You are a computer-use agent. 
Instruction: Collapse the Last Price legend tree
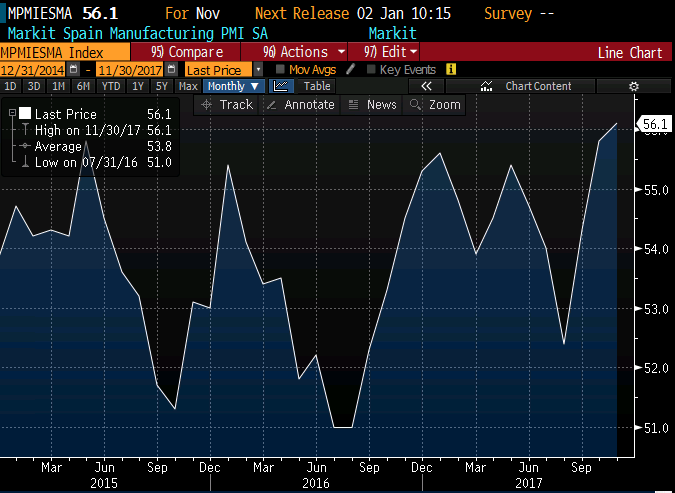(x=11, y=115)
